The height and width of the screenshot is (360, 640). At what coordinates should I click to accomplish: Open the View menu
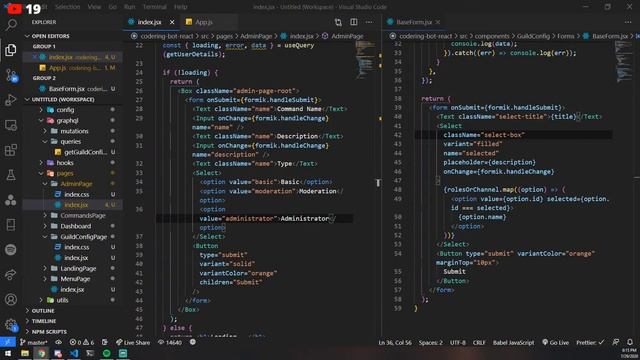pos(94,7)
